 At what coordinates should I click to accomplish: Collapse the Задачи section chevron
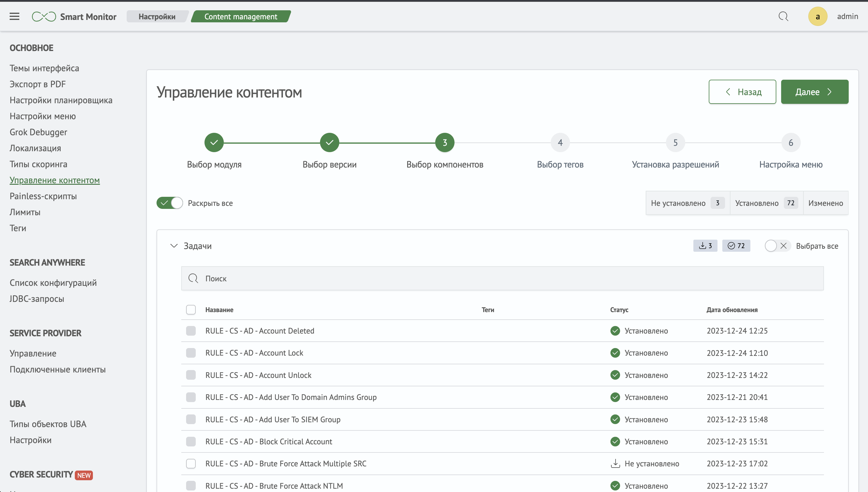[x=174, y=246]
